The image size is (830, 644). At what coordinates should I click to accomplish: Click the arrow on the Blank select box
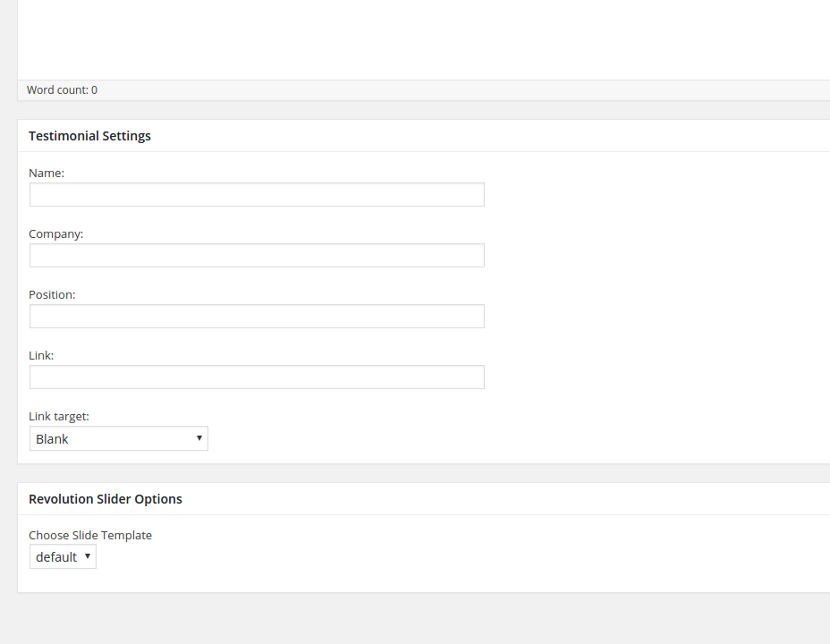pyautogui.click(x=199, y=438)
